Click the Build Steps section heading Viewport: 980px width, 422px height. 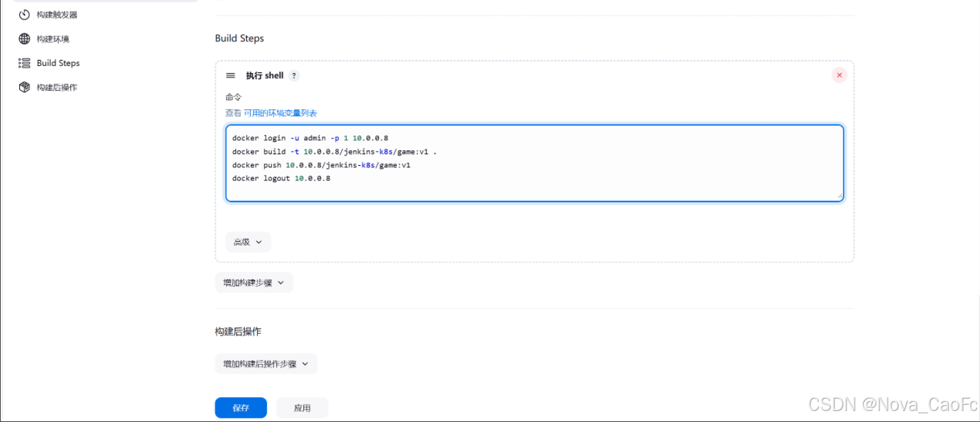pyautogui.click(x=239, y=38)
